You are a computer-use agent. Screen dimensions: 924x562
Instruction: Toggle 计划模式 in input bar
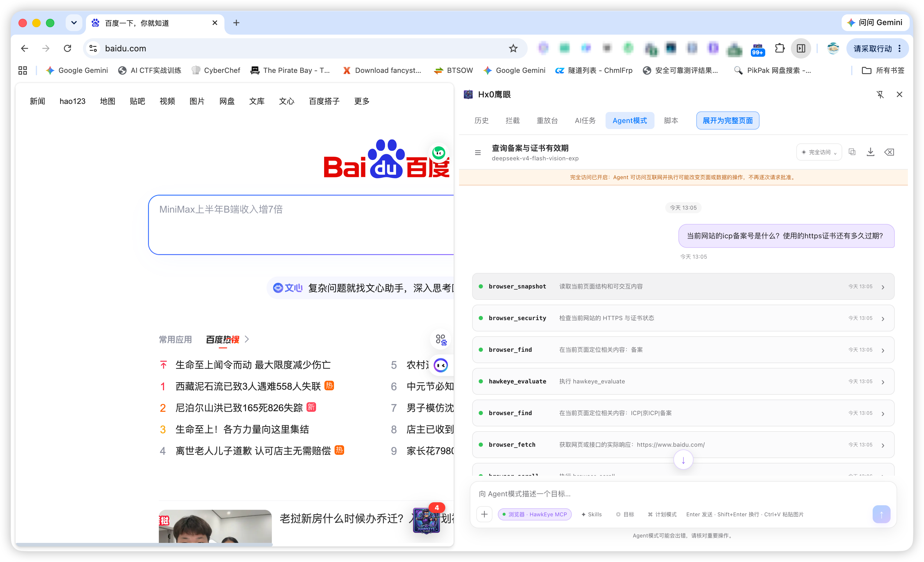click(662, 514)
